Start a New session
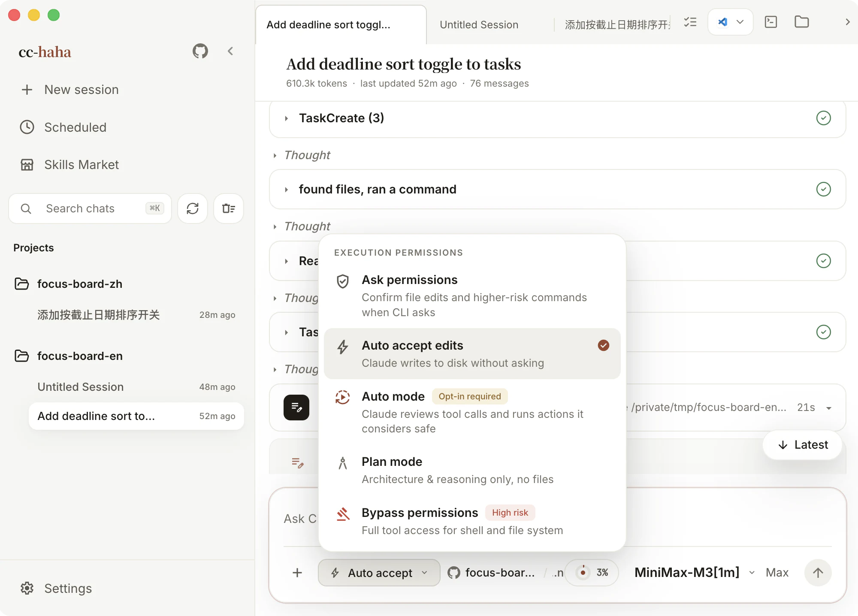This screenshot has width=858, height=616. click(69, 90)
